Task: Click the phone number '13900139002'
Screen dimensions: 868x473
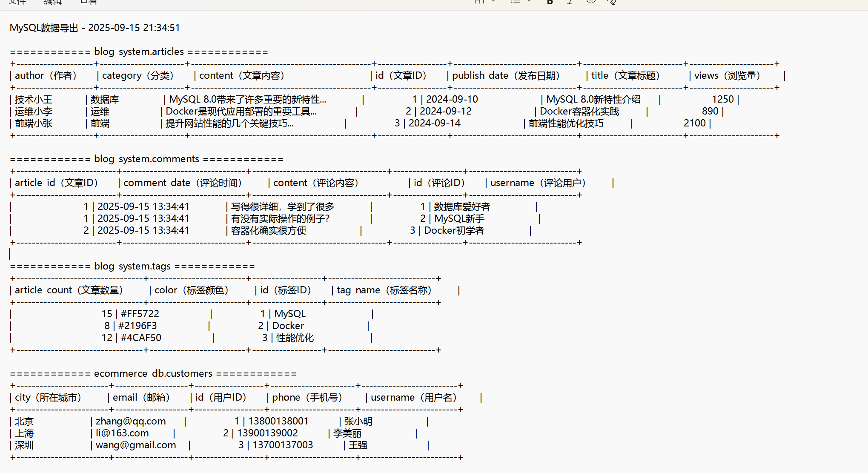Action: click(x=267, y=433)
